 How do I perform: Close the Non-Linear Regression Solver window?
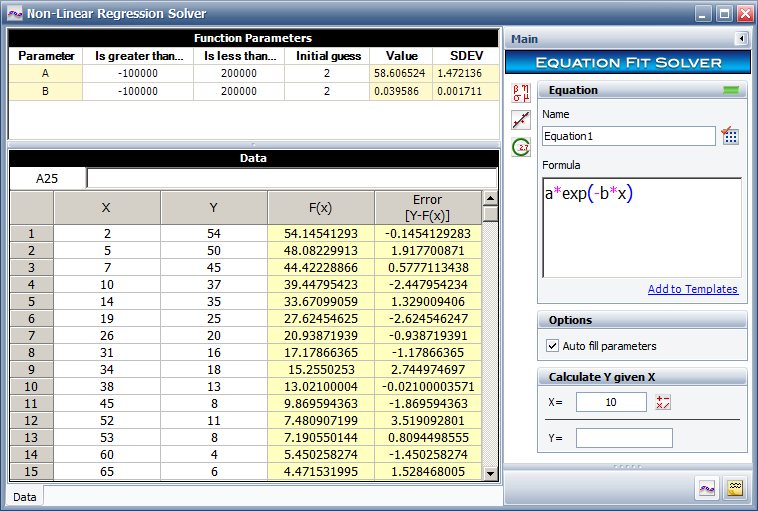point(744,14)
